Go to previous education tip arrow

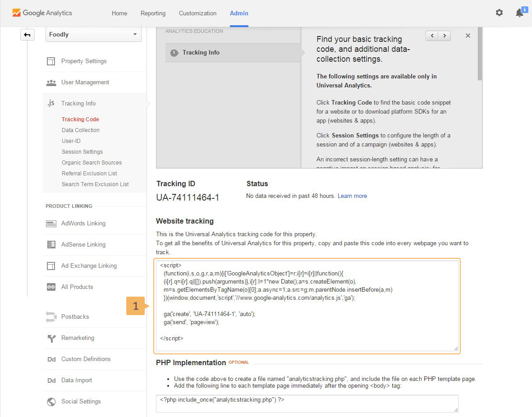432,36
